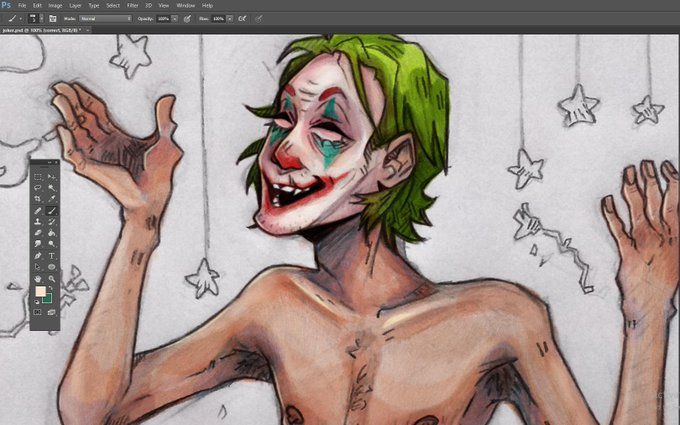Screen dimensions: 680x425
Task: Select the Lasso tool
Action: pos(38,188)
